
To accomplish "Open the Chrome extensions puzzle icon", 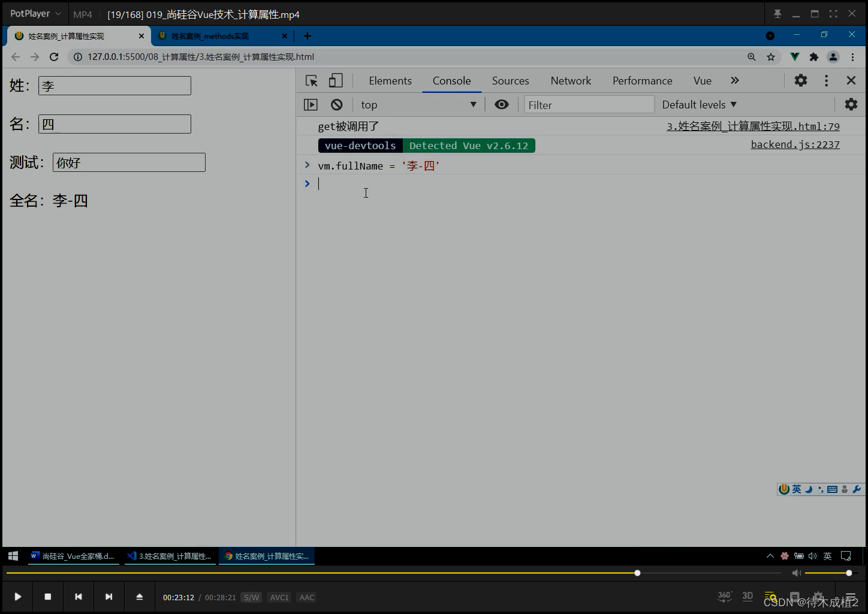I will click(x=814, y=57).
